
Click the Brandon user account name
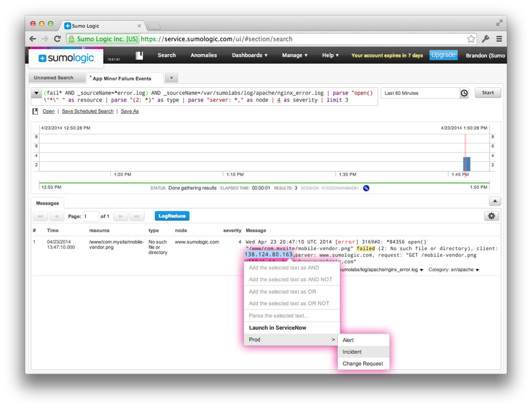pos(485,56)
